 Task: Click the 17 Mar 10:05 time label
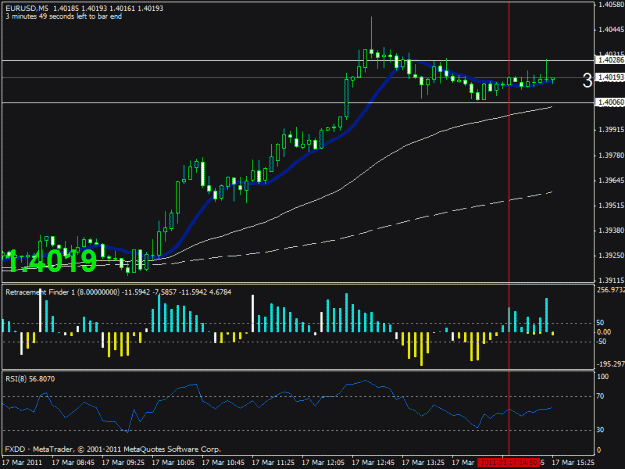[173, 463]
